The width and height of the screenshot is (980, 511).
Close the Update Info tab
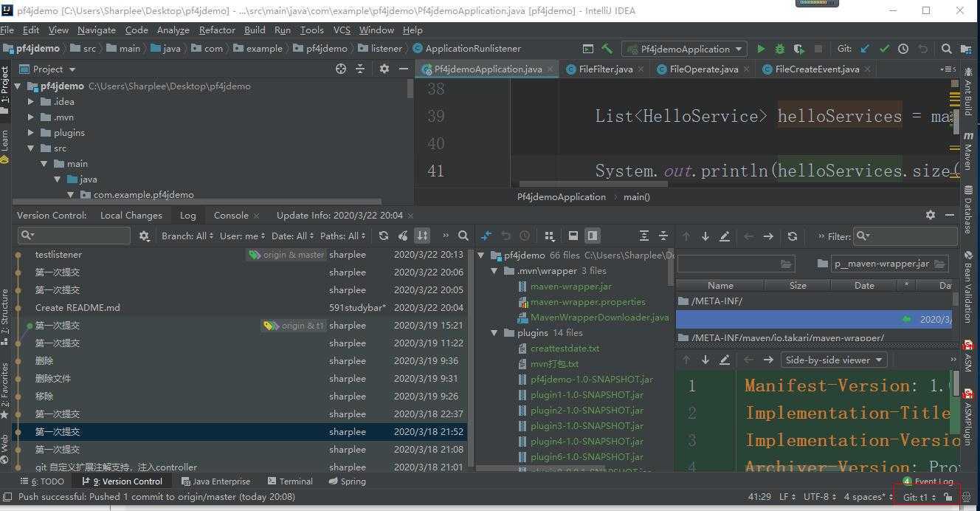coord(410,216)
